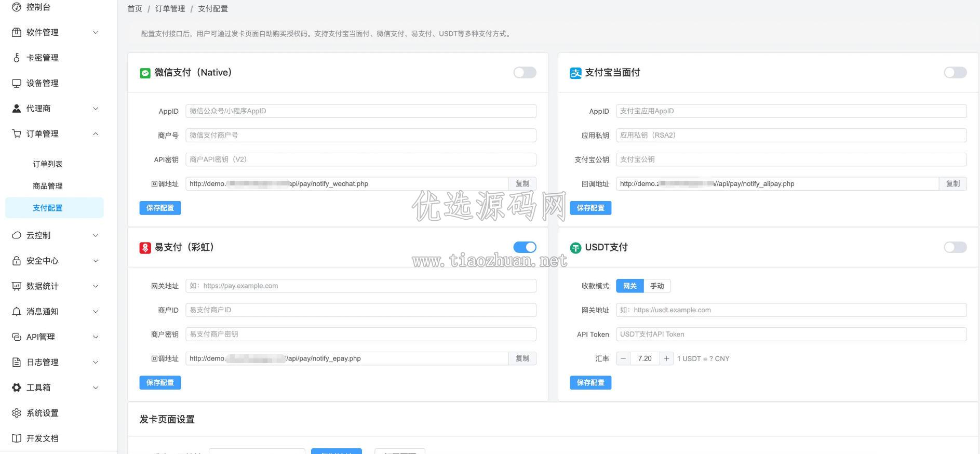Focus the 易支付 网关地址 field
This screenshot has width=980, height=454.
point(361,286)
